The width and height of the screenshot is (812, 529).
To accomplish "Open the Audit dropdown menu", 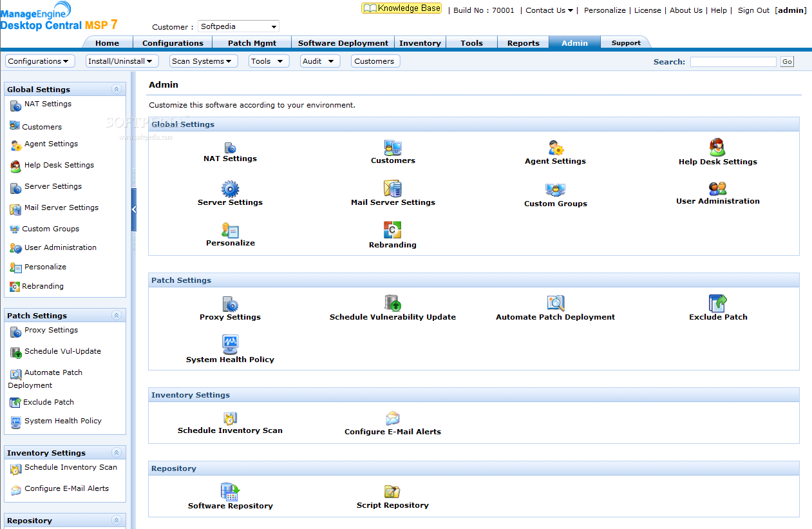I will [320, 61].
